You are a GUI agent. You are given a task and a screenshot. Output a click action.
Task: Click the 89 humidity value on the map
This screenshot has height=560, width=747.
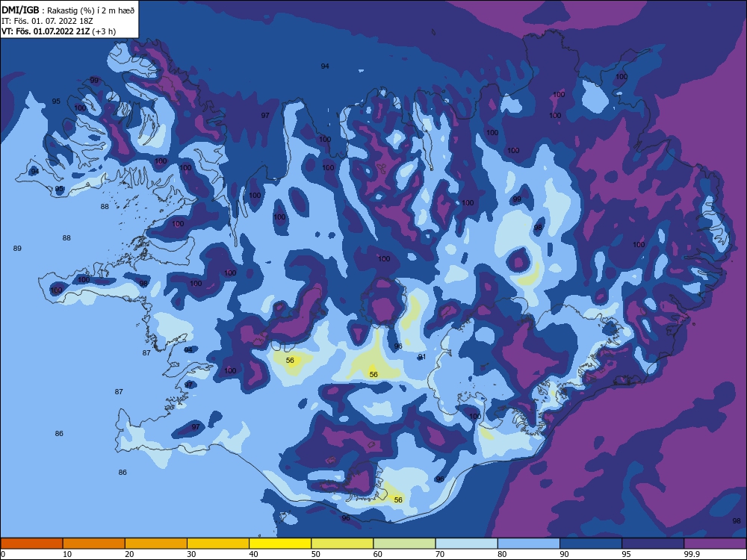click(17, 248)
